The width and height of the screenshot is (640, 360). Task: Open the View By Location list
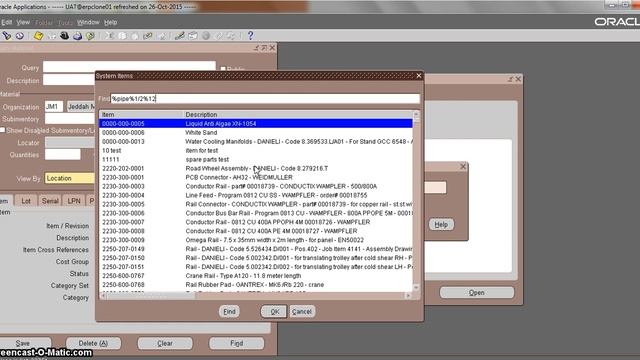pos(69,178)
